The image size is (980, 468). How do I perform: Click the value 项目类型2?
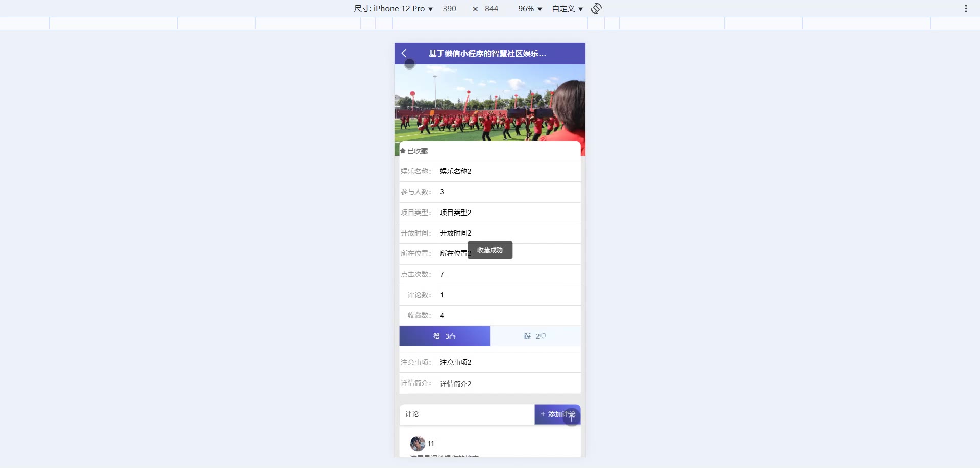point(455,213)
